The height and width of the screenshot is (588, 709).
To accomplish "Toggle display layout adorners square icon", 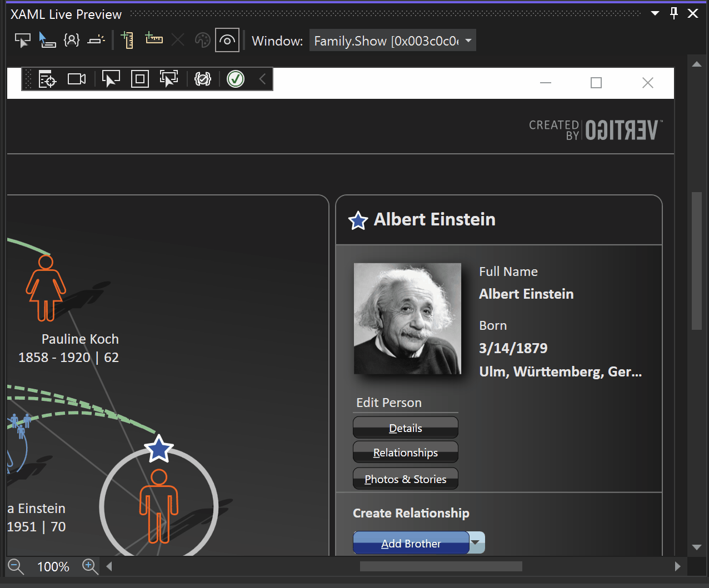I will [140, 79].
